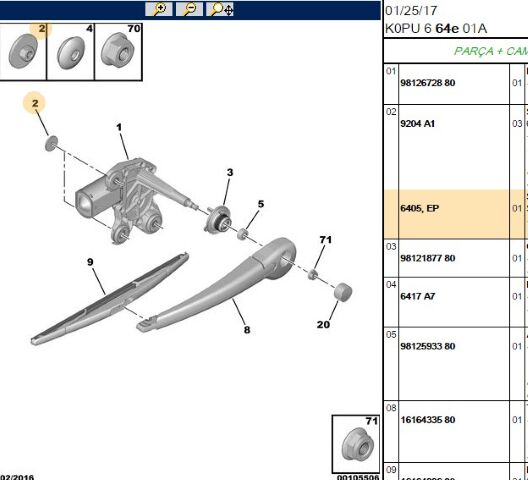Click the catalog code K0PU 6 64e 01A

[x=436, y=29]
